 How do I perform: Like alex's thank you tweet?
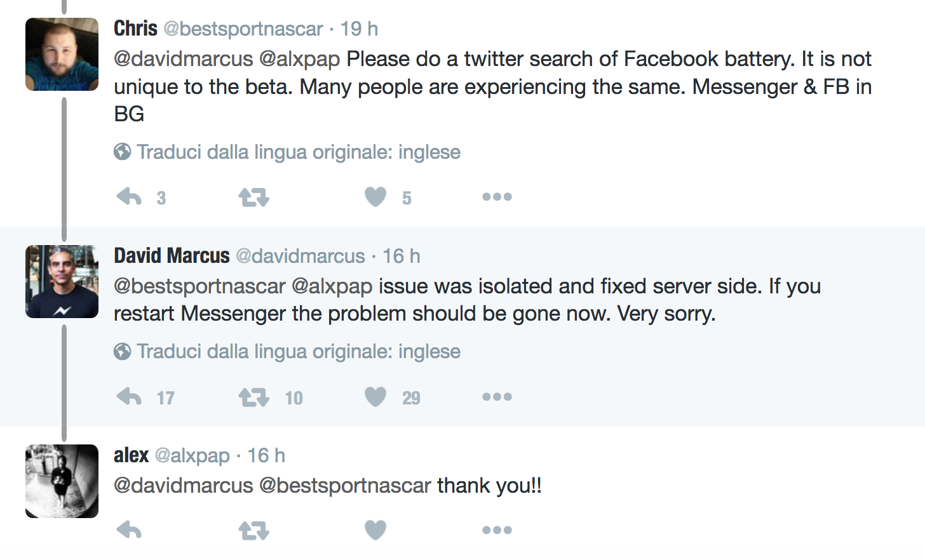tap(375, 528)
